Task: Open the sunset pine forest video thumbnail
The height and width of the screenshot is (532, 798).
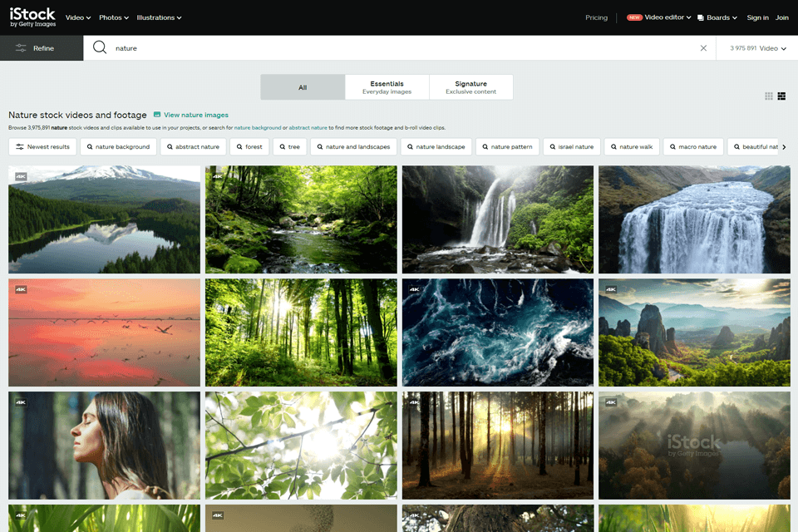Action: coord(498,446)
